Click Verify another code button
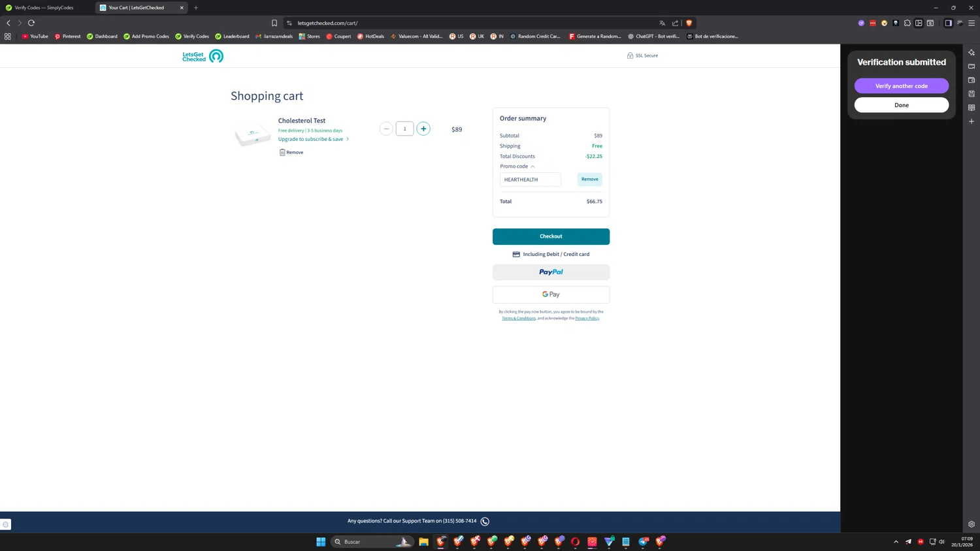The height and width of the screenshot is (551, 980). (x=902, y=86)
